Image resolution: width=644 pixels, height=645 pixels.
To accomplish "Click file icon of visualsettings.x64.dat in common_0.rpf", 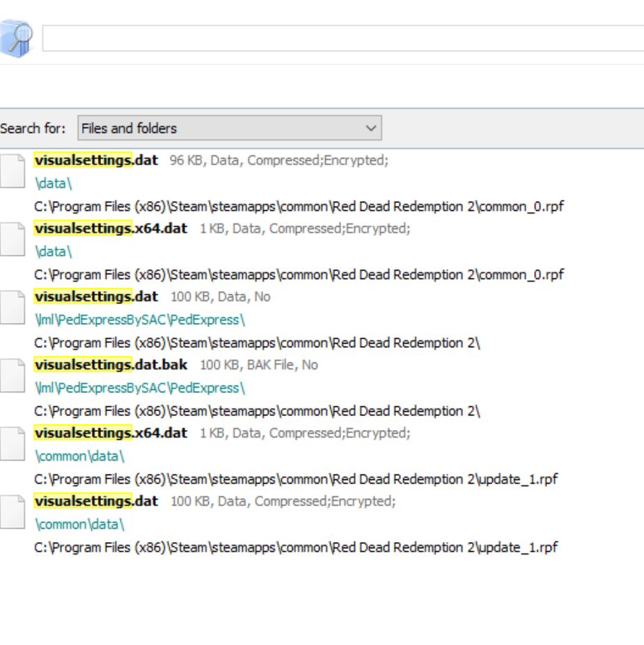I will point(12,239).
